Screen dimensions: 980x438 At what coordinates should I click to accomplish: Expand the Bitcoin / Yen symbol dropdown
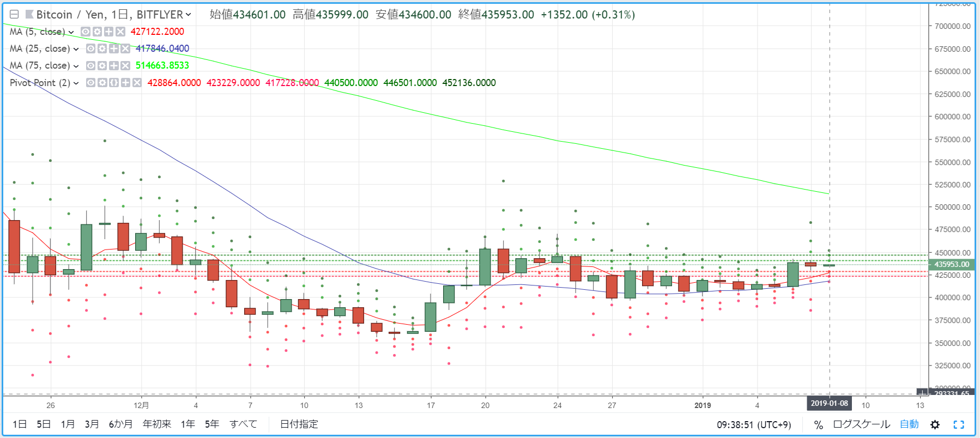[x=189, y=15]
